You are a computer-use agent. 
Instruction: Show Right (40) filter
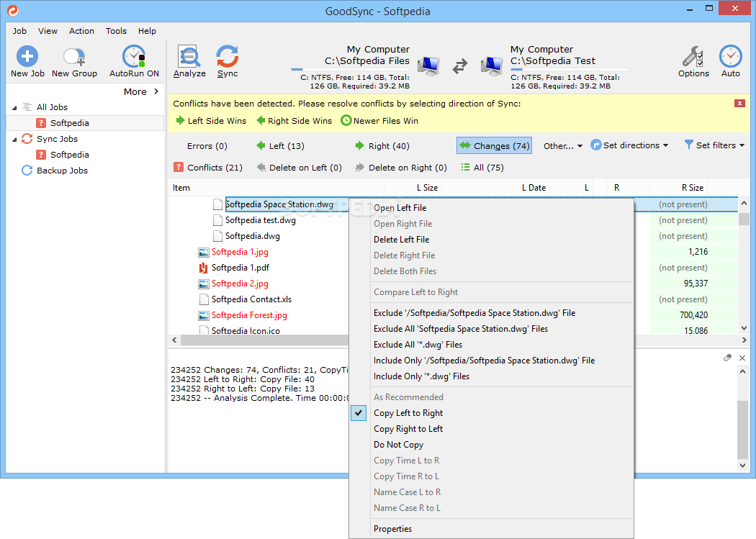pos(382,146)
